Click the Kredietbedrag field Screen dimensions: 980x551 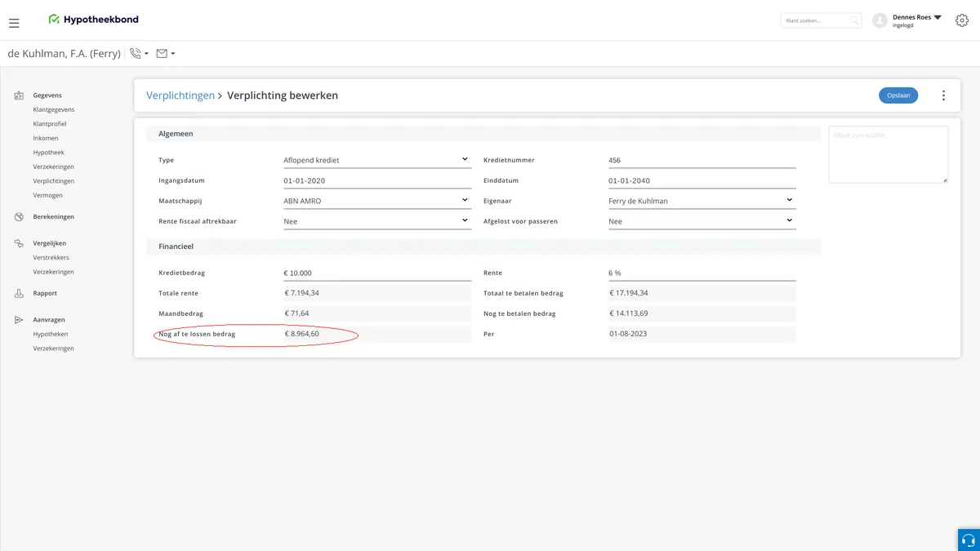tap(376, 273)
